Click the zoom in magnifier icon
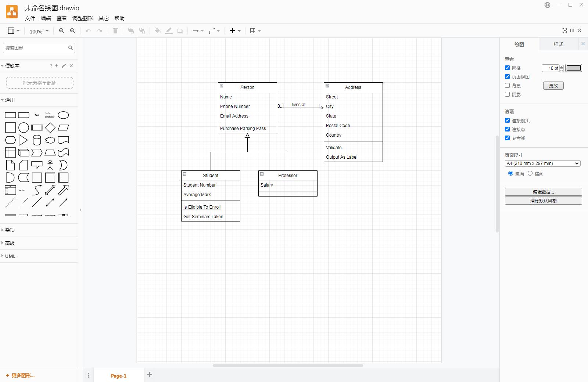The height and width of the screenshot is (382, 588). point(61,31)
